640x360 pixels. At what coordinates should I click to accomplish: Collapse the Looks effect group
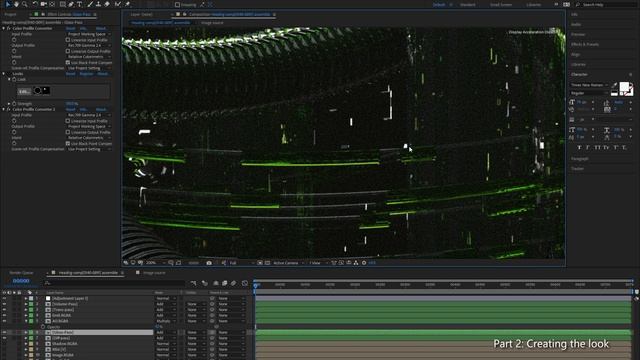point(4,74)
